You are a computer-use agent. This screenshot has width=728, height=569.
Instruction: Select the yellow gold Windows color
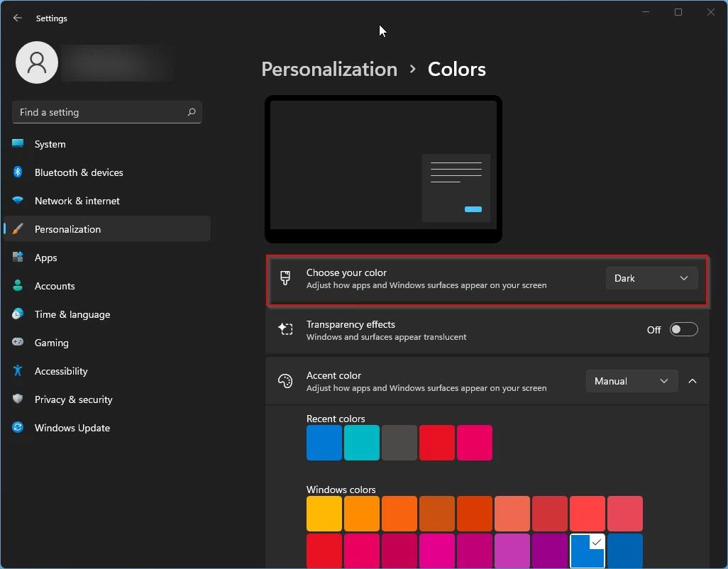(324, 514)
